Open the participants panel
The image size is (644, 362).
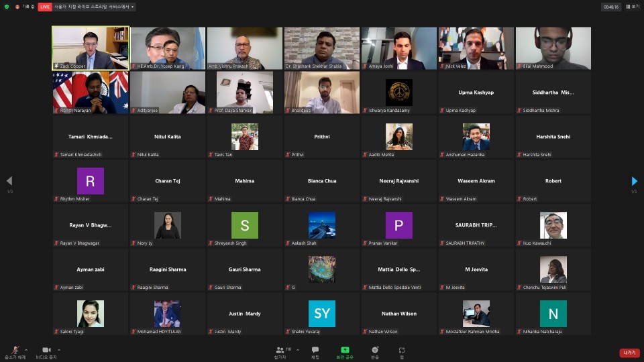click(279, 351)
